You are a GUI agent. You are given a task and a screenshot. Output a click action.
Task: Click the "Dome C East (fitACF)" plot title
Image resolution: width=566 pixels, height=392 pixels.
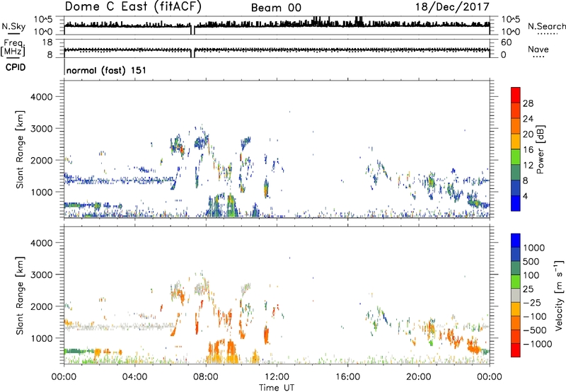point(133,7)
